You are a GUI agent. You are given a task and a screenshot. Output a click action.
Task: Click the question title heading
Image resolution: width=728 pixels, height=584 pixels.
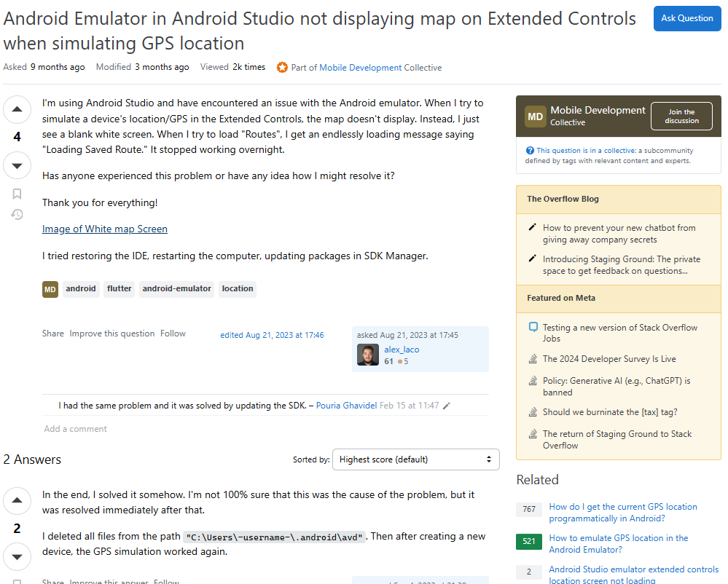[319, 31]
